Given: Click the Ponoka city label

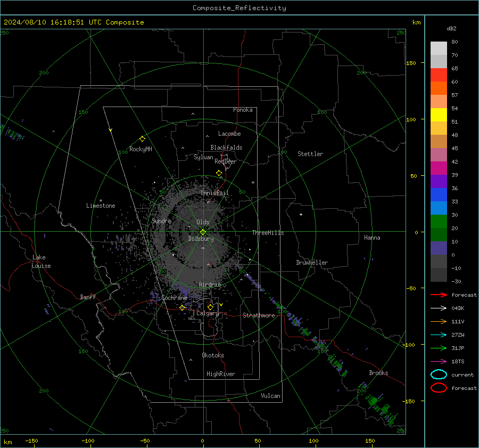Looking at the screenshot, I should [243, 110].
